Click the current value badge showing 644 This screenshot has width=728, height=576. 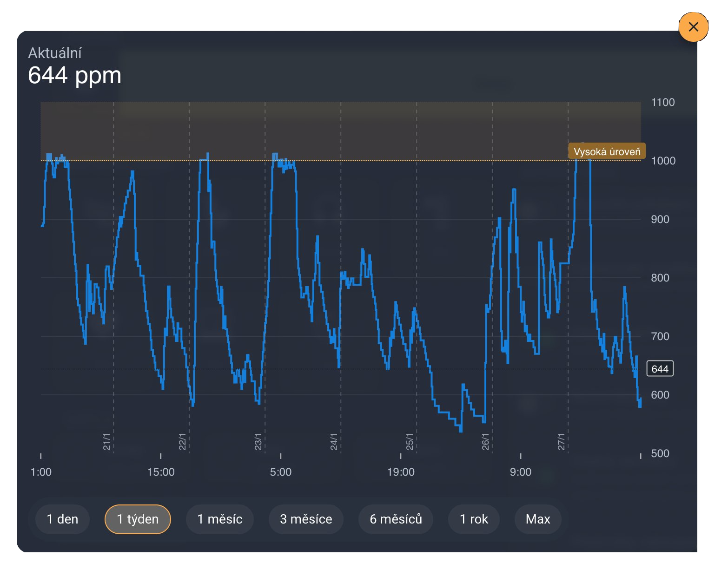click(660, 369)
